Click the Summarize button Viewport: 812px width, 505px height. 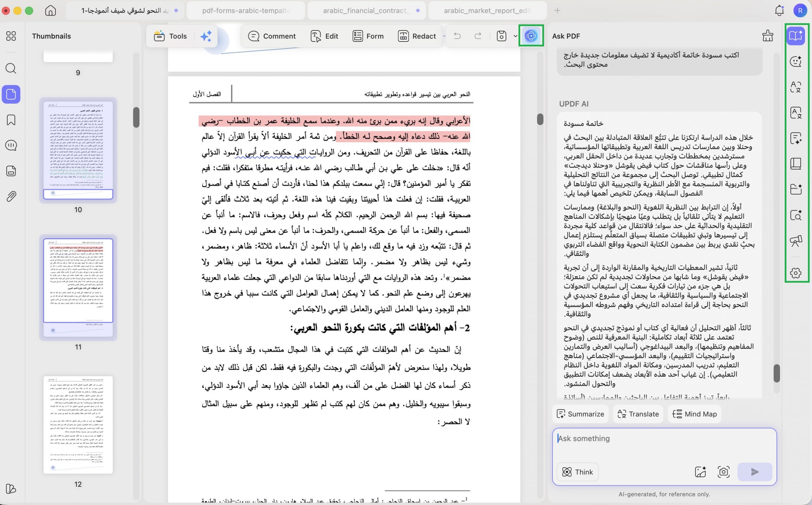pos(580,414)
